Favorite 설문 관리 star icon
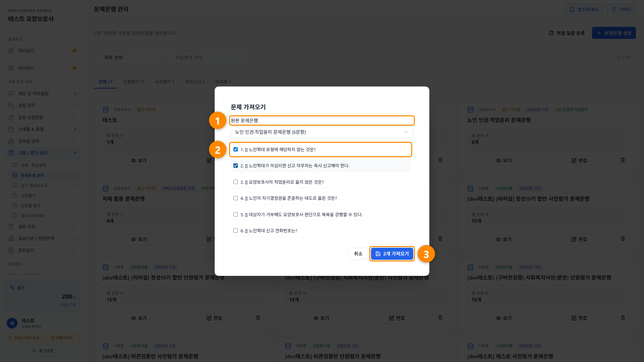This screenshot has width=644, height=362. click(x=74, y=227)
